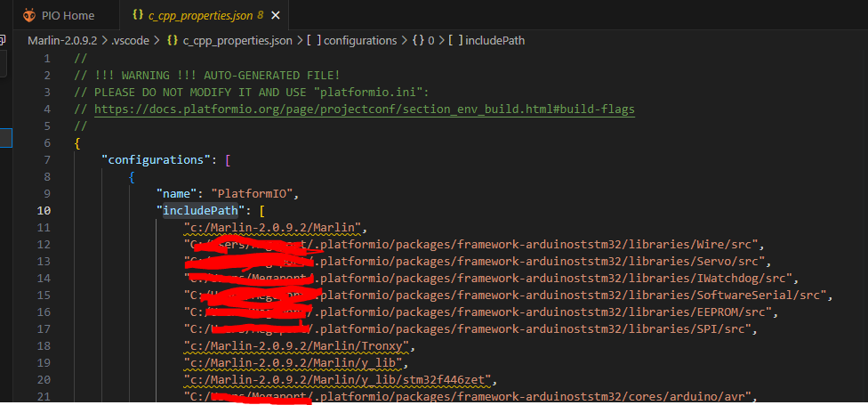Click the Marlin/Tronxy path on line 18
The width and height of the screenshot is (868, 405).
tap(296, 346)
